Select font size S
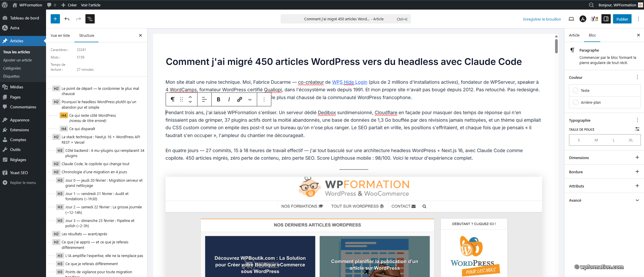This screenshot has width=644, height=277. (x=579, y=140)
